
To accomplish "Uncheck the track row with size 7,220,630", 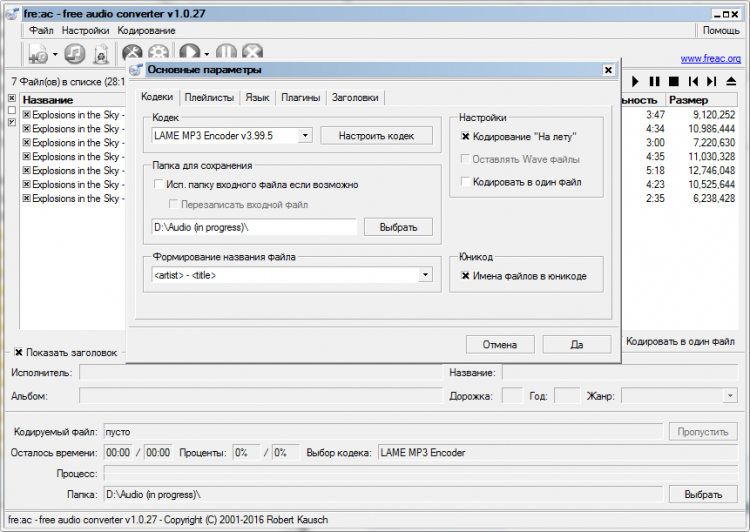I will (x=27, y=143).
